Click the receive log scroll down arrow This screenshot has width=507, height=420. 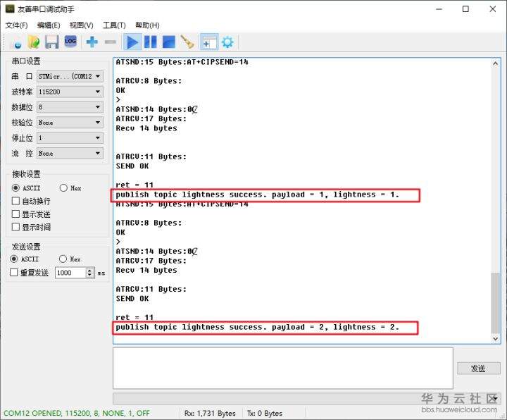[495, 338]
